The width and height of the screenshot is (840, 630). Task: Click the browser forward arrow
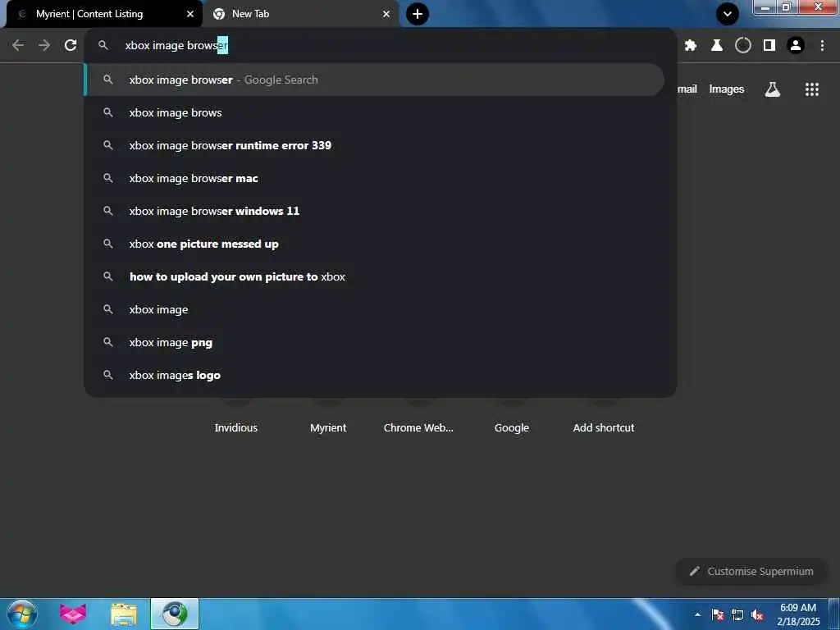click(44, 46)
